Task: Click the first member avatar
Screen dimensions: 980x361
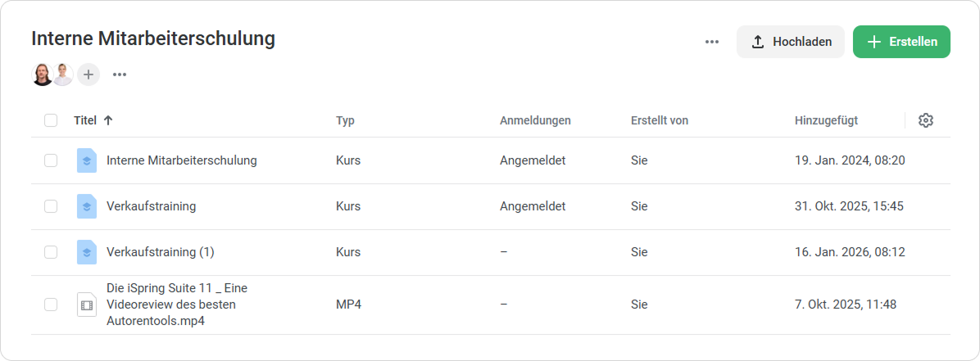Action: pyautogui.click(x=43, y=74)
